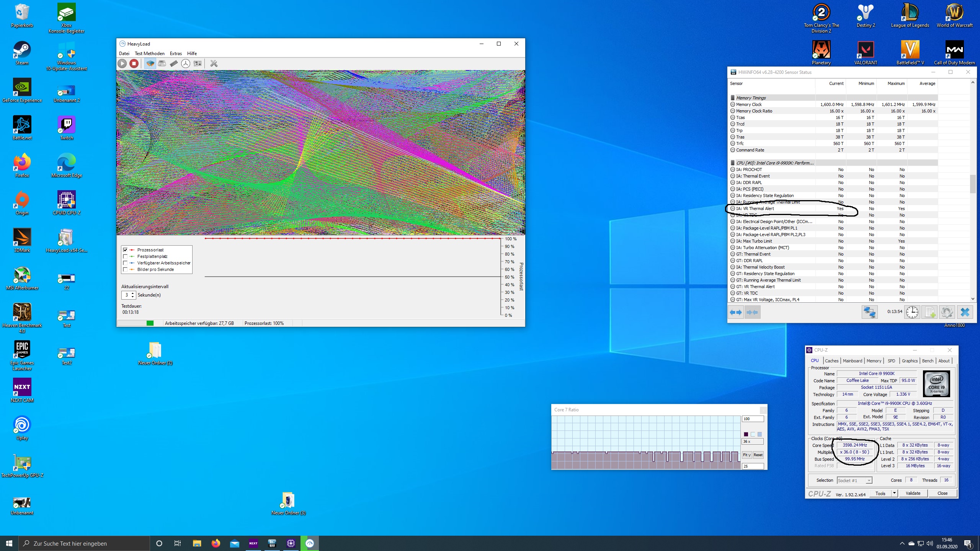980x551 pixels.
Task: Switch to the Mainboard tab in CPU-Z
Action: 852,361
